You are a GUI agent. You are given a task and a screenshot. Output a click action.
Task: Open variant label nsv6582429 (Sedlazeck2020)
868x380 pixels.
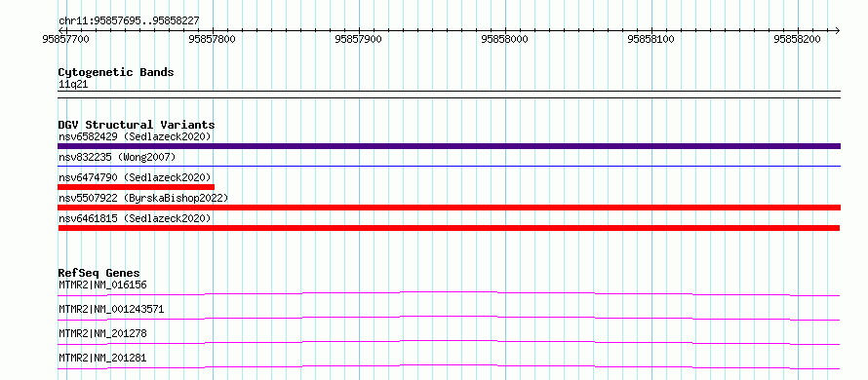point(135,136)
